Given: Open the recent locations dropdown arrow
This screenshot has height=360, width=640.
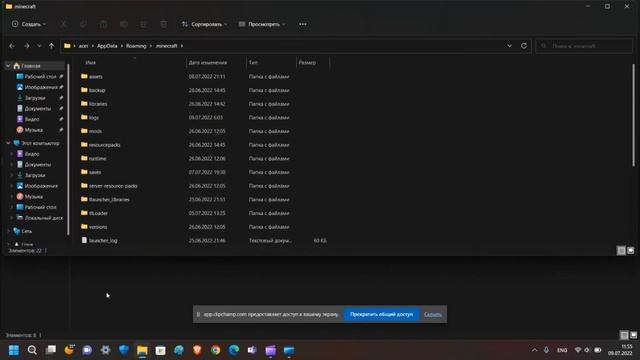Looking at the screenshot, I should click(39, 46).
